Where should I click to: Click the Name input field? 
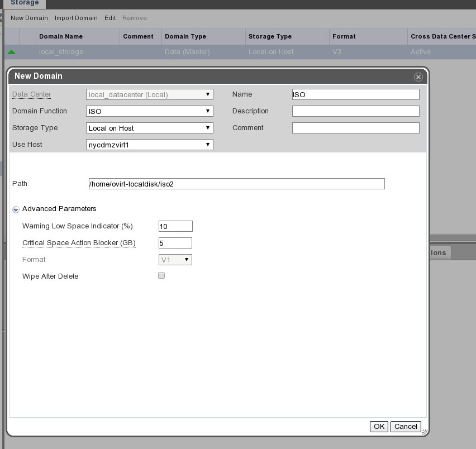(355, 94)
